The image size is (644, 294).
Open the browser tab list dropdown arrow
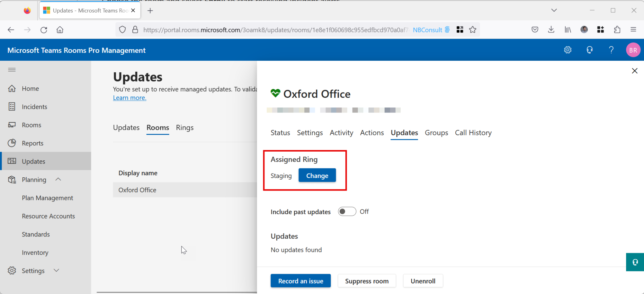(x=554, y=10)
